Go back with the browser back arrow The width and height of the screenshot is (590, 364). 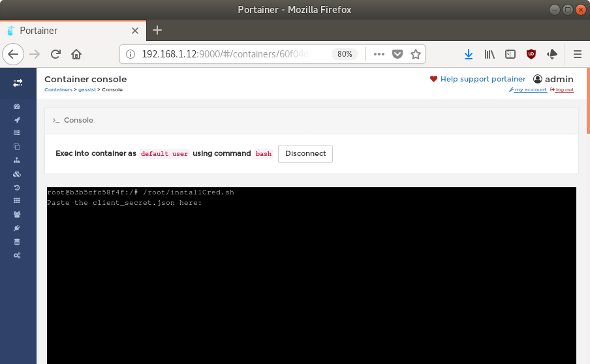point(13,54)
